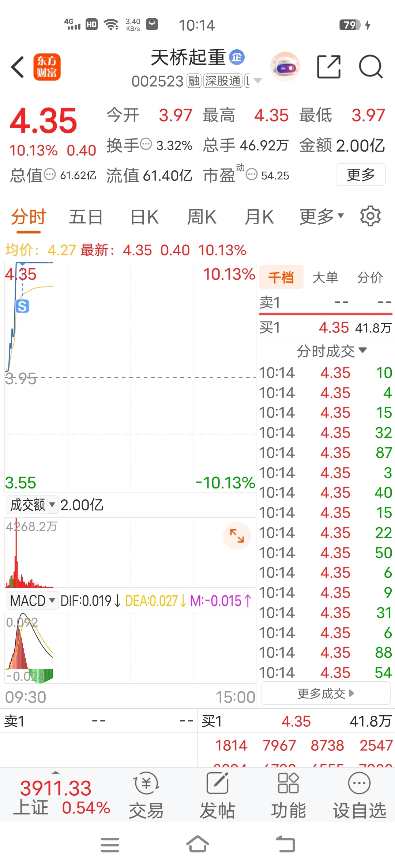Expand the 上证 index bar
The height and width of the screenshot is (868, 395).
point(56,772)
